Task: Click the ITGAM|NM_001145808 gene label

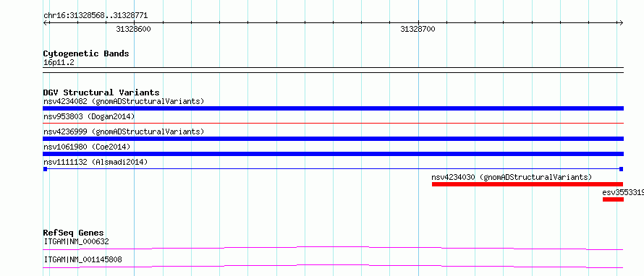Action: [82, 259]
